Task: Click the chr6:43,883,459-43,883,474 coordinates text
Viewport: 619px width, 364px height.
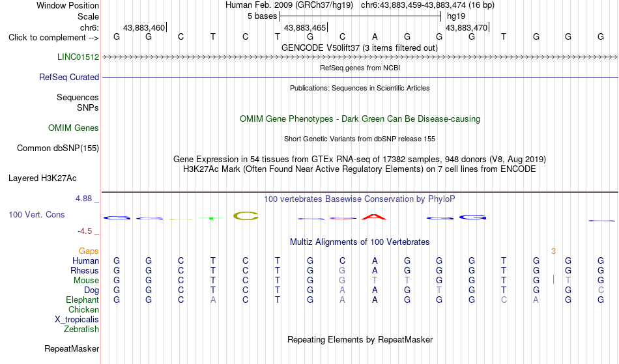Action: 413,5
